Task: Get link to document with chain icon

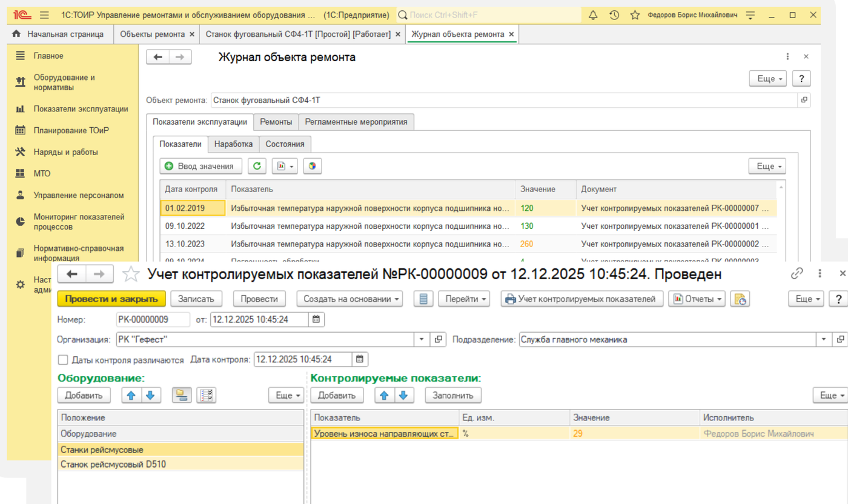Action: 797,274
